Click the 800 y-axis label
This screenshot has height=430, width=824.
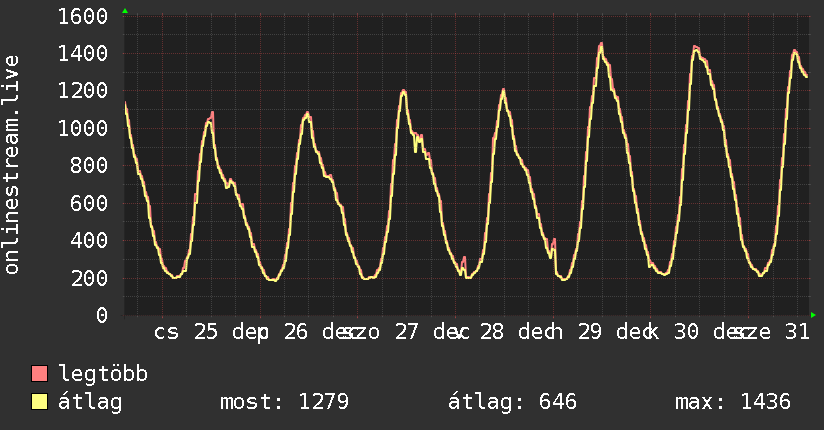pyautogui.click(x=89, y=166)
